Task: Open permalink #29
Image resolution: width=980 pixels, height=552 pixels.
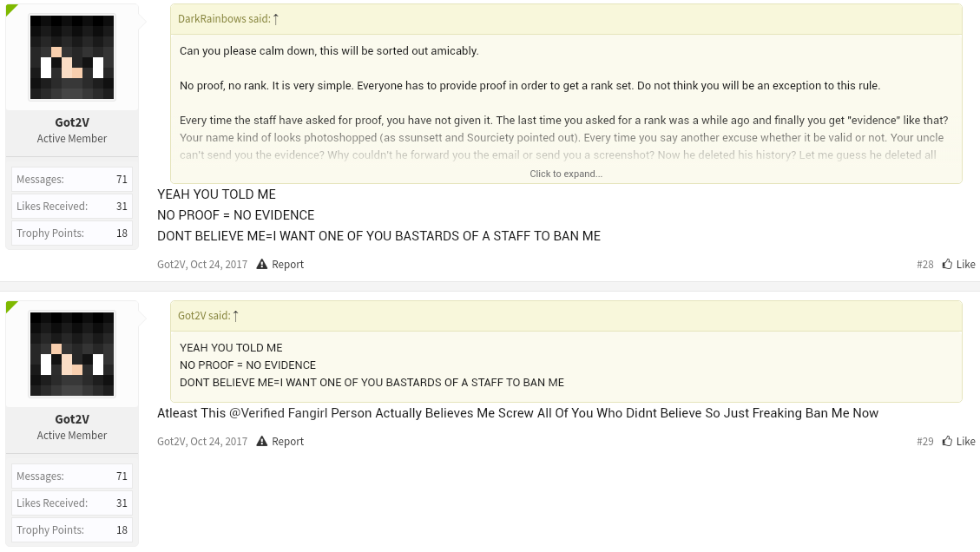Action: 925,441
